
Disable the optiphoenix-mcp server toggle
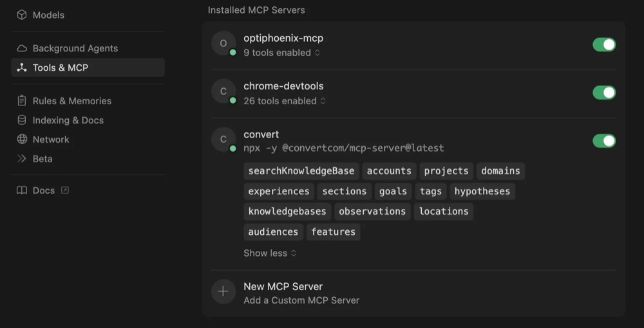[x=603, y=44]
